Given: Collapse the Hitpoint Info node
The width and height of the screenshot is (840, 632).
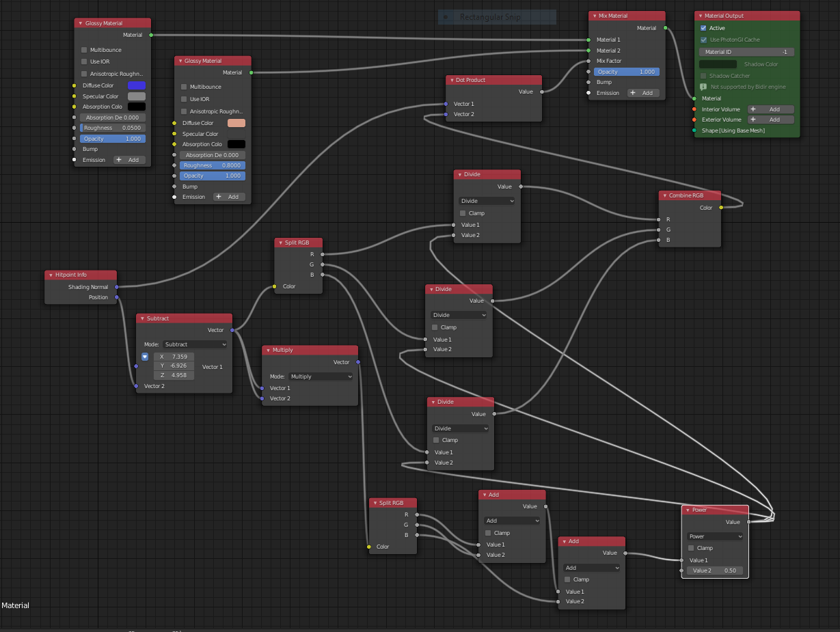Looking at the screenshot, I should (x=51, y=275).
